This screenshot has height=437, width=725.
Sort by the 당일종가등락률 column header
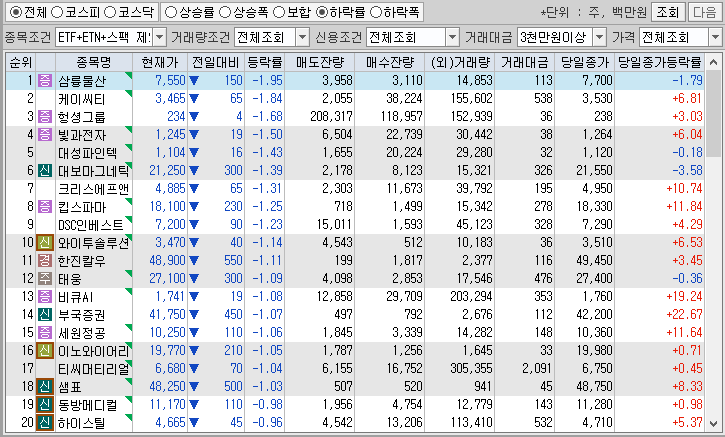pos(660,62)
